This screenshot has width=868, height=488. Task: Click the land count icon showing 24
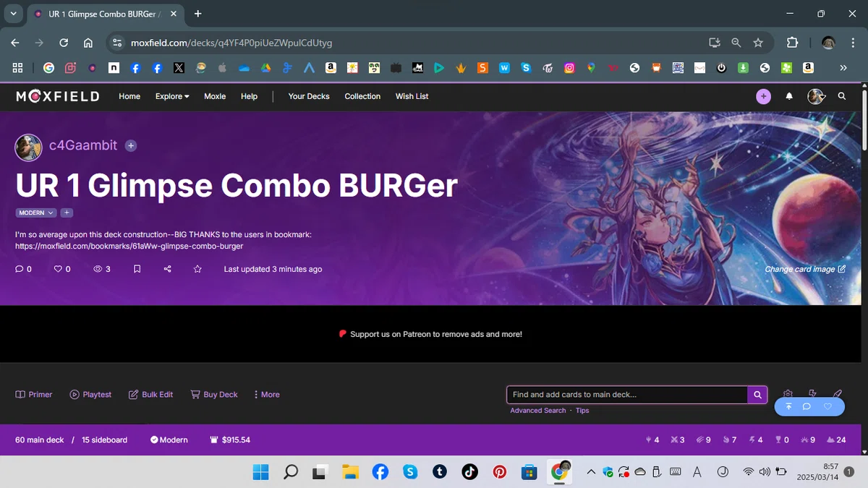(836, 440)
